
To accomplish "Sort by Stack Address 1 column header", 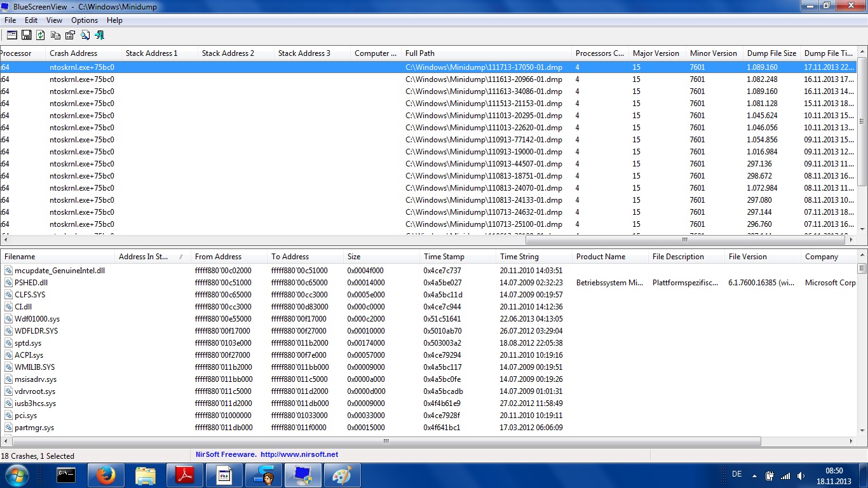I will coord(159,53).
